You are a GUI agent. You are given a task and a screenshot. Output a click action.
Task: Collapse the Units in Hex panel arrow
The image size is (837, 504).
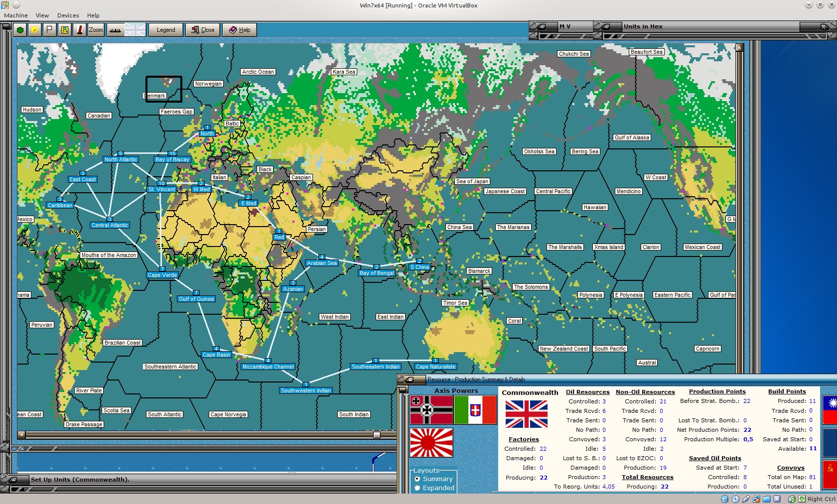[x=606, y=26]
